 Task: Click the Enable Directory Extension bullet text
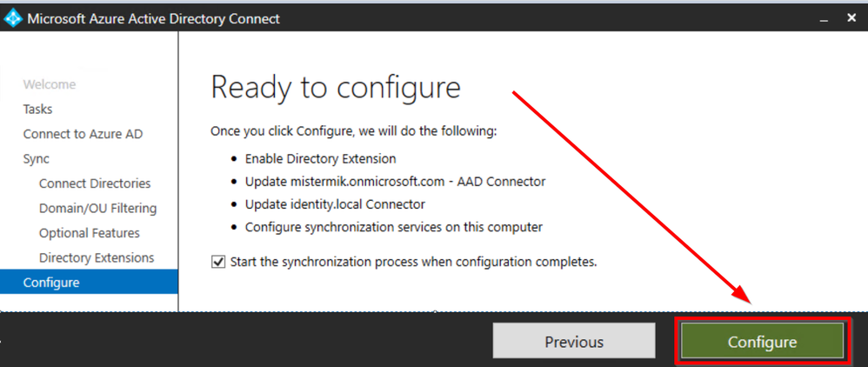coord(320,159)
